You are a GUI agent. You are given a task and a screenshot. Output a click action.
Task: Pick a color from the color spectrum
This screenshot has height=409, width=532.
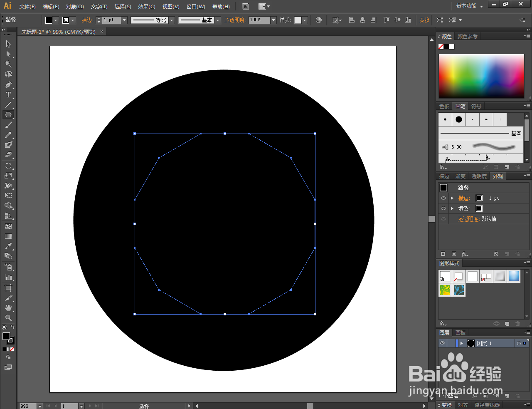coord(481,76)
